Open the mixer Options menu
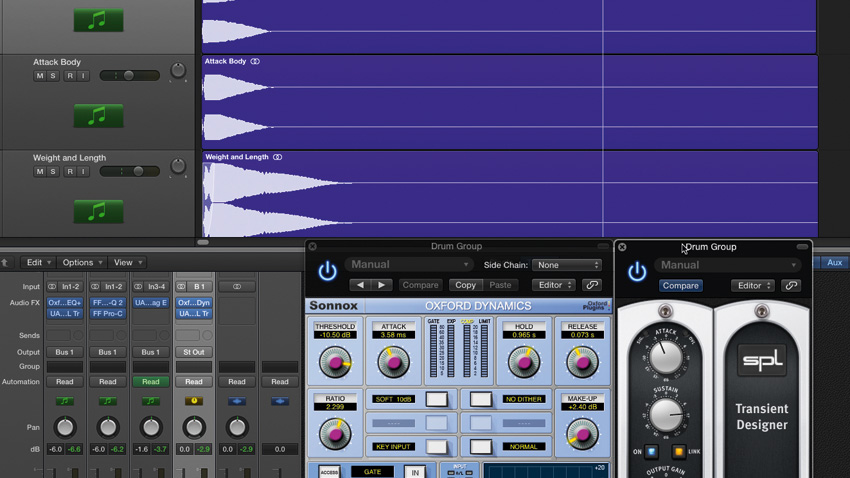850x478 pixels. click(x=82, y=262)
